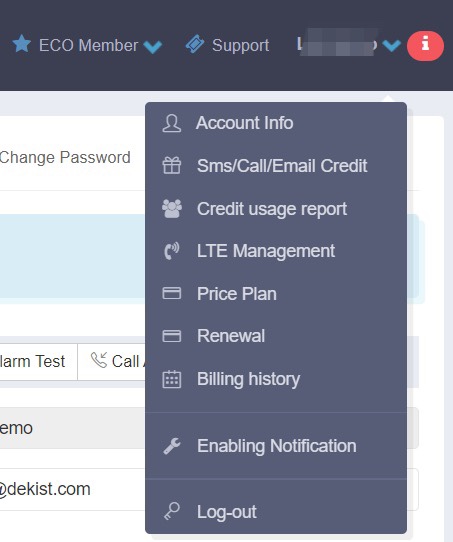Click the Log-out key icon
This screenshot has width=453, height=542.
172,511
